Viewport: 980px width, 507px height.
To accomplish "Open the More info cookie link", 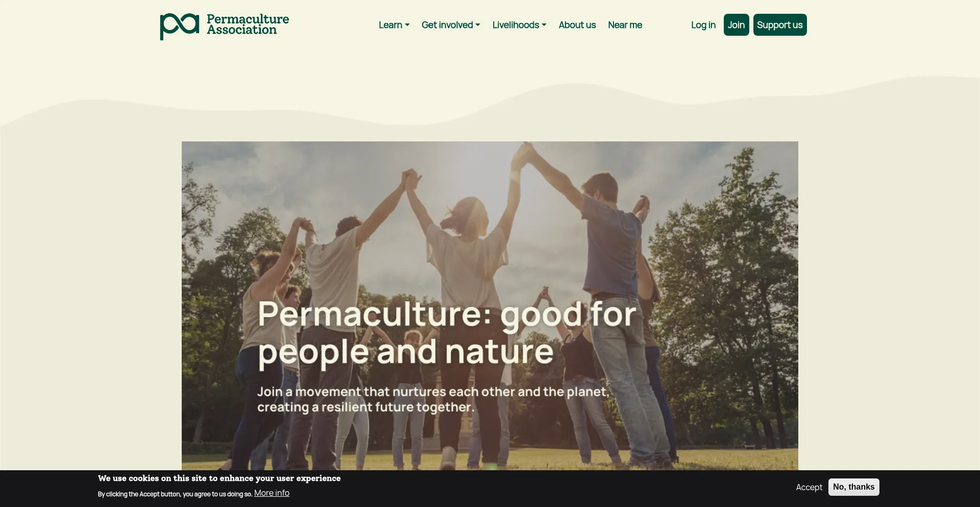I will [272, 493].
